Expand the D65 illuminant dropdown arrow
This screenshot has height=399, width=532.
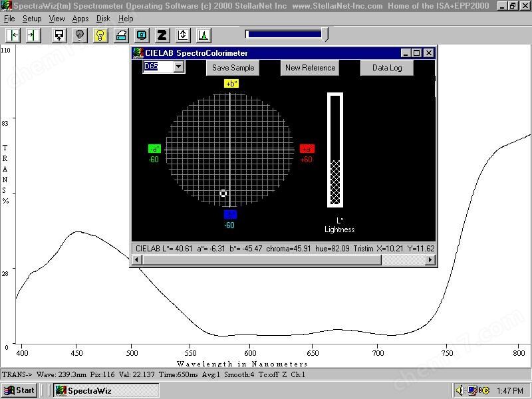[x=179, y=66]
